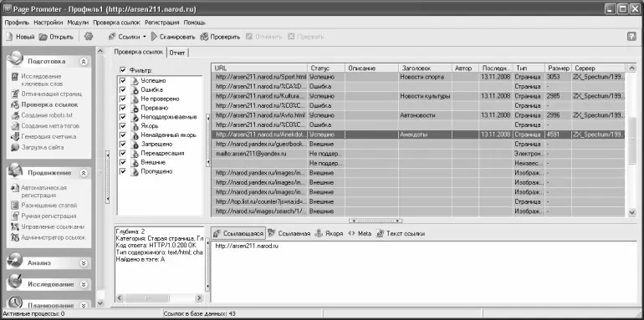Toggle the Переадресация filter checkbox
The image size is (644, 320).
(x=122, y=153)
